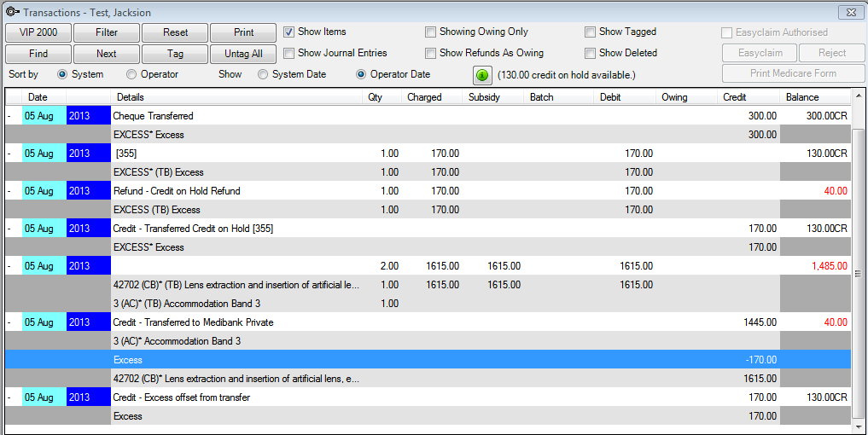Open the Filter button
The image size is (868, 435).
point(107,32)
